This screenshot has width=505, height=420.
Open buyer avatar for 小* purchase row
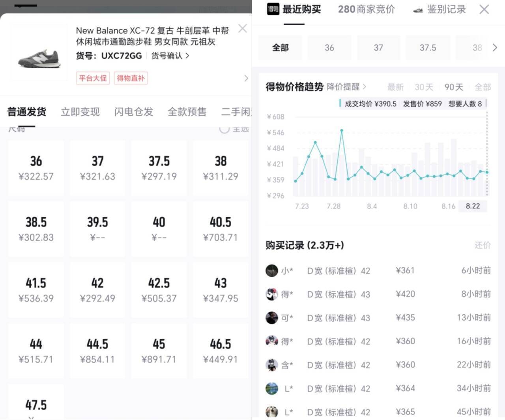pyautogui.click(x=272, y=271)
